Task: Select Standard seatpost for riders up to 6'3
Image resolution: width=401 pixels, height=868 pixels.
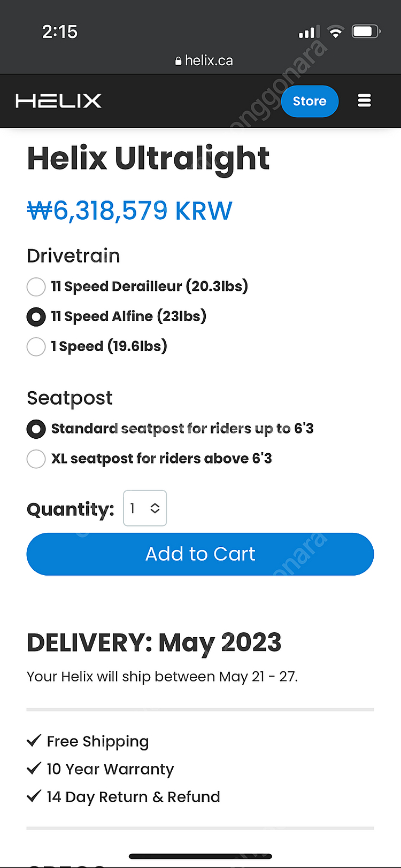Action: (x=36, y=429)
